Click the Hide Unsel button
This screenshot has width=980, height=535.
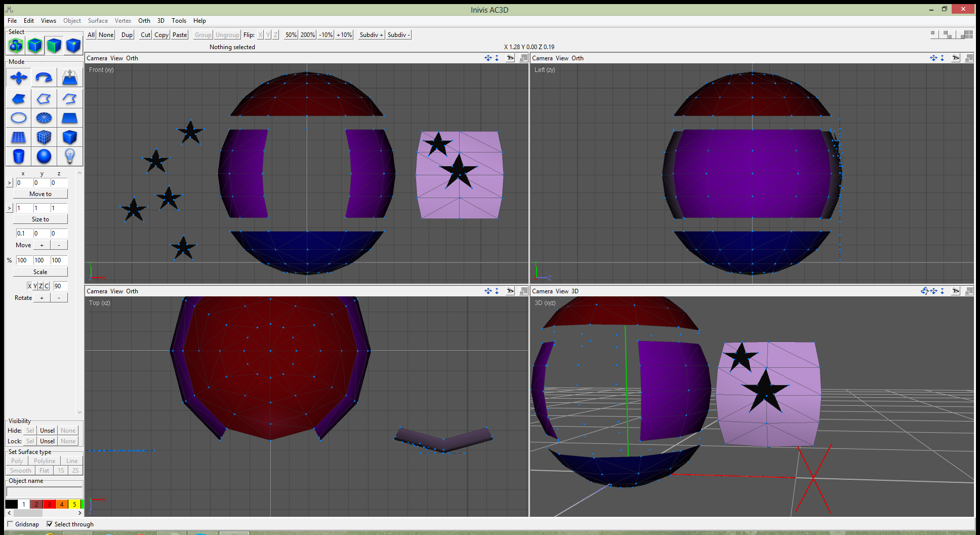(47, 431)
